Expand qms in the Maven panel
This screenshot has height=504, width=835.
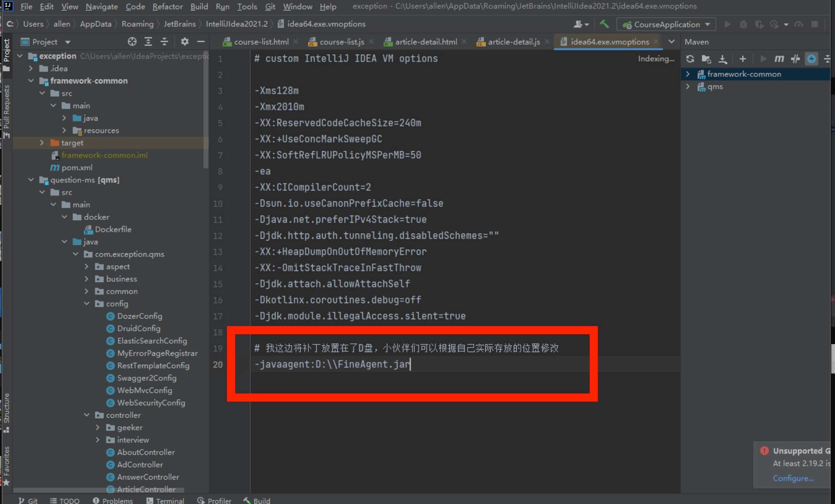pos(688,86)
